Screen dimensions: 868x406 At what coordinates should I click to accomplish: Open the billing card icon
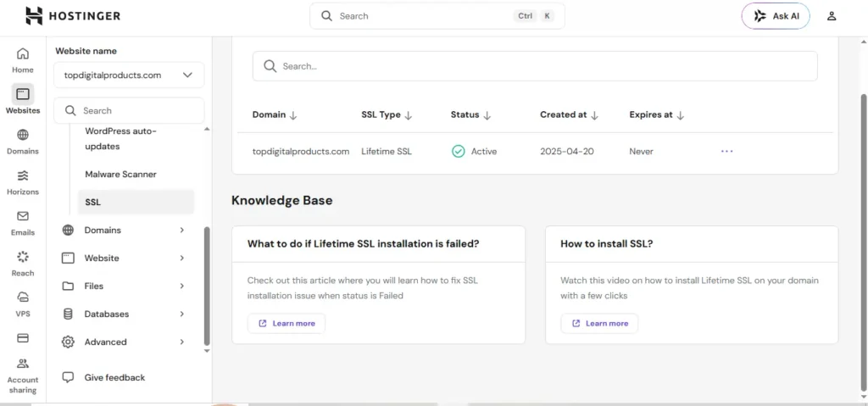(23, 338)
